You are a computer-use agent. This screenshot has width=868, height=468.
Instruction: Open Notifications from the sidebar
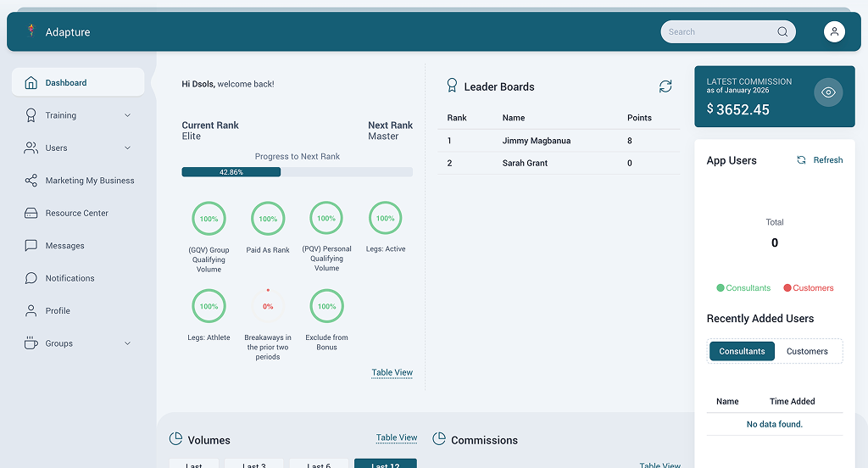(70, 278)
